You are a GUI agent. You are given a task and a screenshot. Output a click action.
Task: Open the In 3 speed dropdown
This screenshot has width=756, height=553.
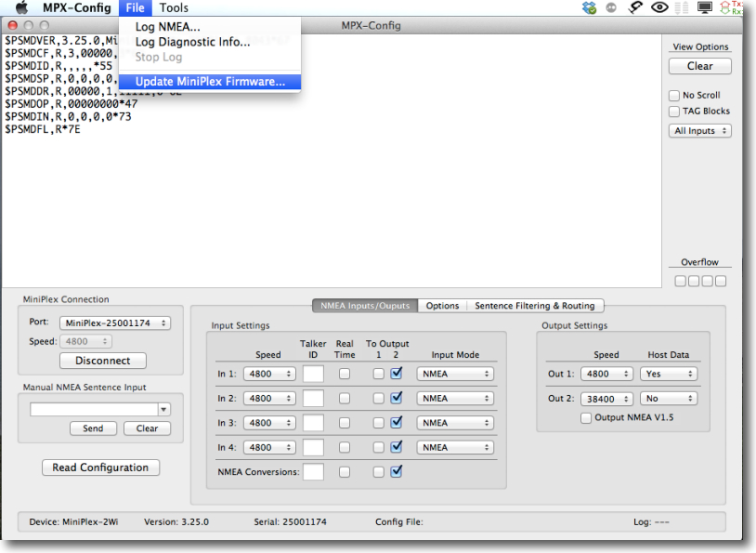tap(269, 423)
